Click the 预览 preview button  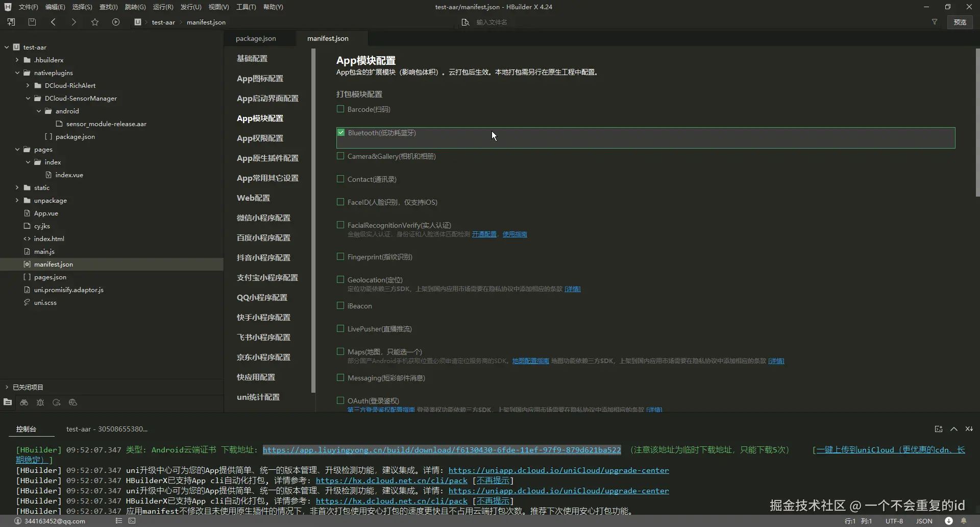pos(960,22)
